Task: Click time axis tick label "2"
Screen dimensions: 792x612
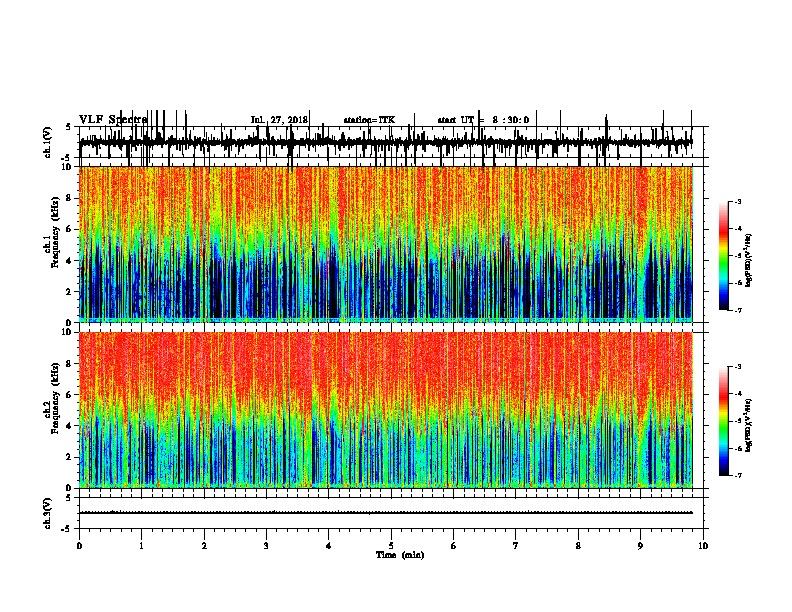Action: [x=204, y=546]
